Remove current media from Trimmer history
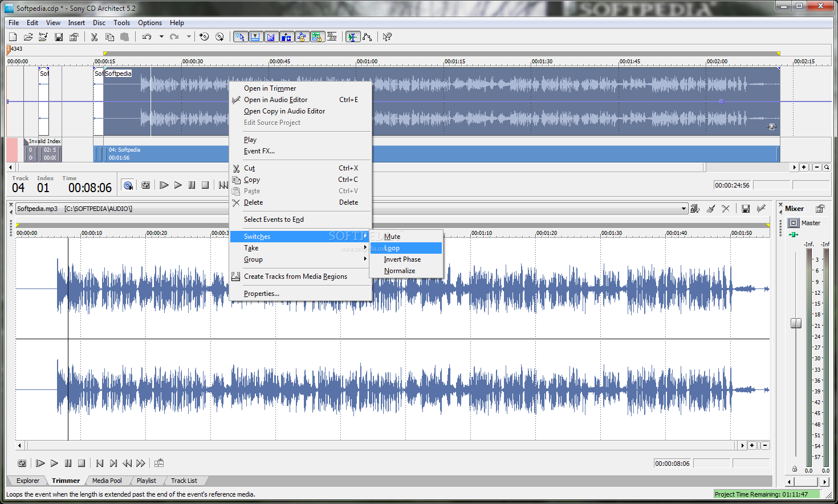Image resolution: width=838 pixels, height=504 pixels. (726, 209)
